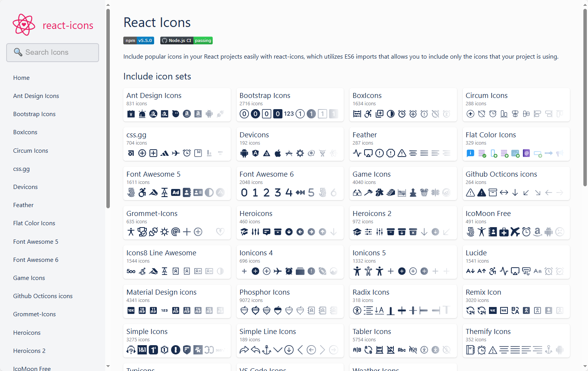This screenshot has width=588, height=371.
Task: Click the react-icons atom heart logo
Action: click(x=24, y=25)
